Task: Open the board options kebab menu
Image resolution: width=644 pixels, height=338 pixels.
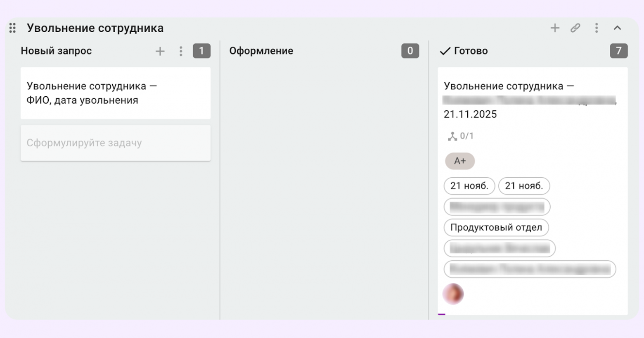Action: click(x=596, y=28)
